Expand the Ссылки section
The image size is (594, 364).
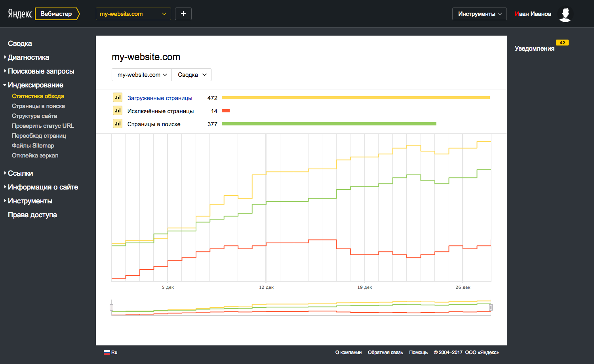pyautogui.click(x=20, y=173)
